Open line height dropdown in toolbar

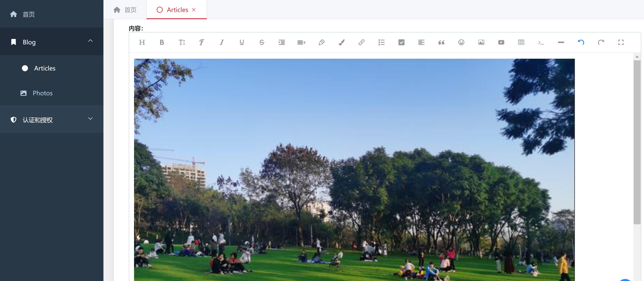tap(302, 42)
